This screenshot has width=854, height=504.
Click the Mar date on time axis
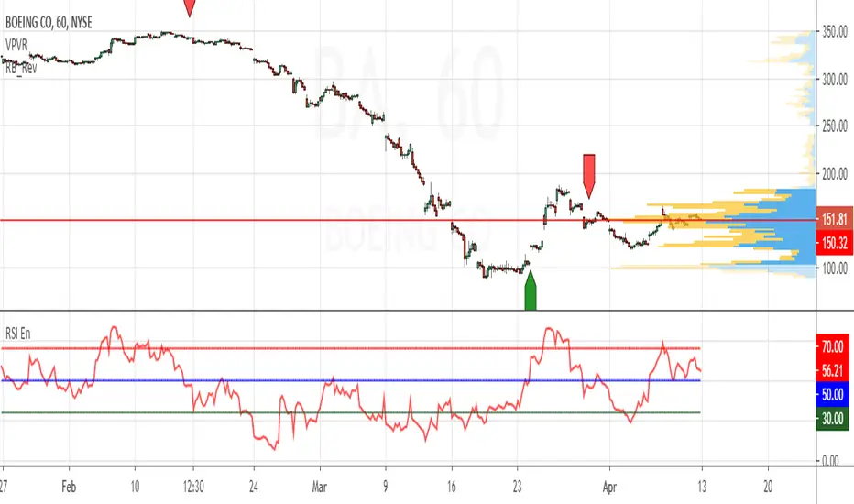pyautogui.click(x=319, y=487)
